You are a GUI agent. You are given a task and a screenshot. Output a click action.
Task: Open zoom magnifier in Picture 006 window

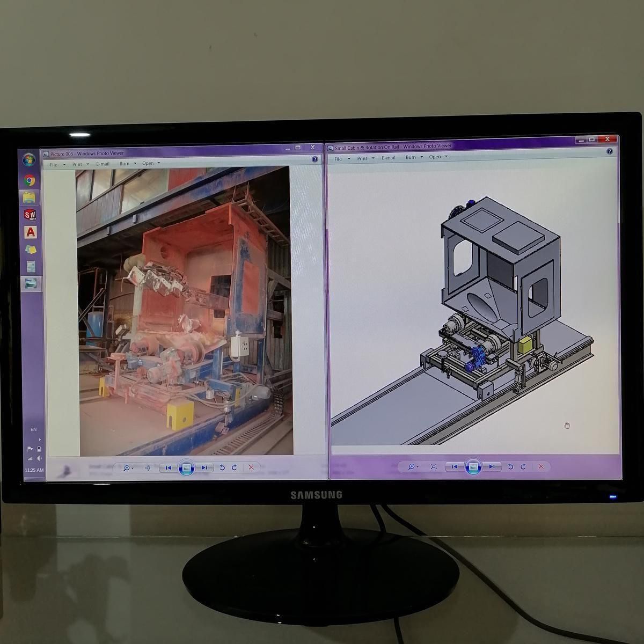pyautogui.click(x=128, y=468)
